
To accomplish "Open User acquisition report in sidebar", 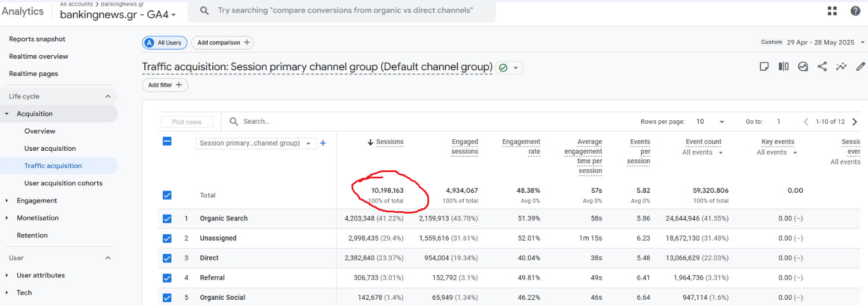I will coord(50,148).
